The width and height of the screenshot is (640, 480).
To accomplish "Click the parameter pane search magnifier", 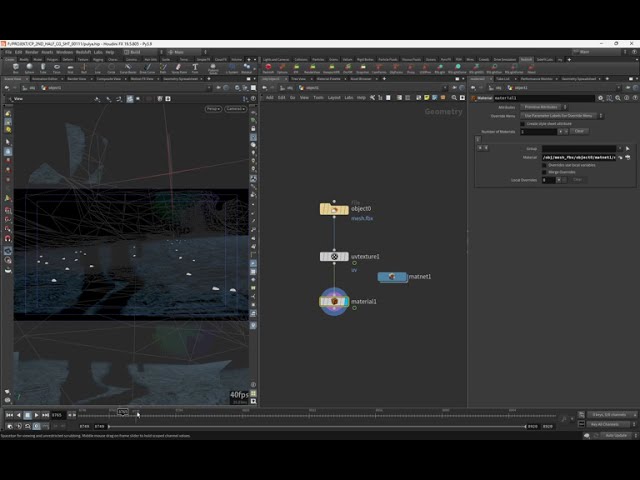I will [x=618, y=98].
